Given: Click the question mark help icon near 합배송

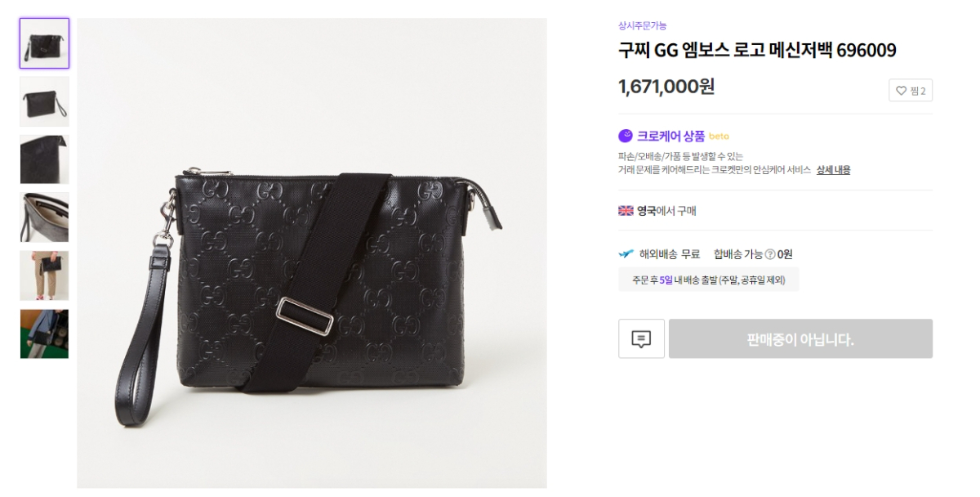Looking at the screenshot, I should 769,254.
